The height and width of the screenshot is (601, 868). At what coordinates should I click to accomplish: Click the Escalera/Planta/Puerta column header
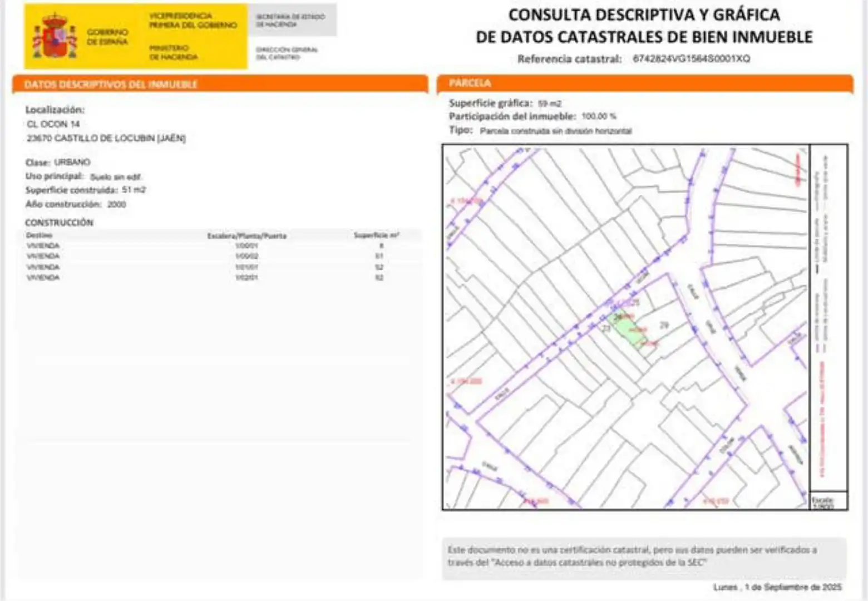click(x=246, y=236)
